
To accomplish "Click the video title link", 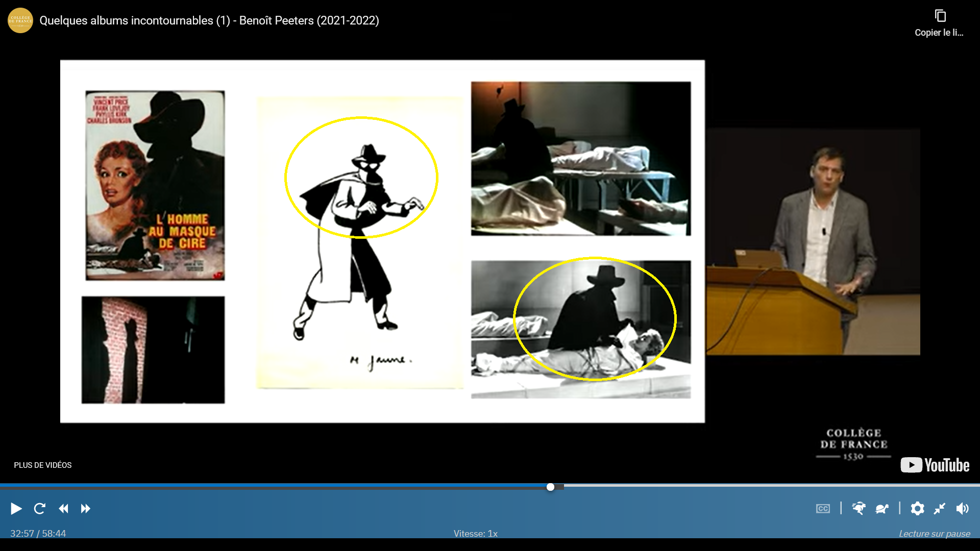I will coord(209,20).
